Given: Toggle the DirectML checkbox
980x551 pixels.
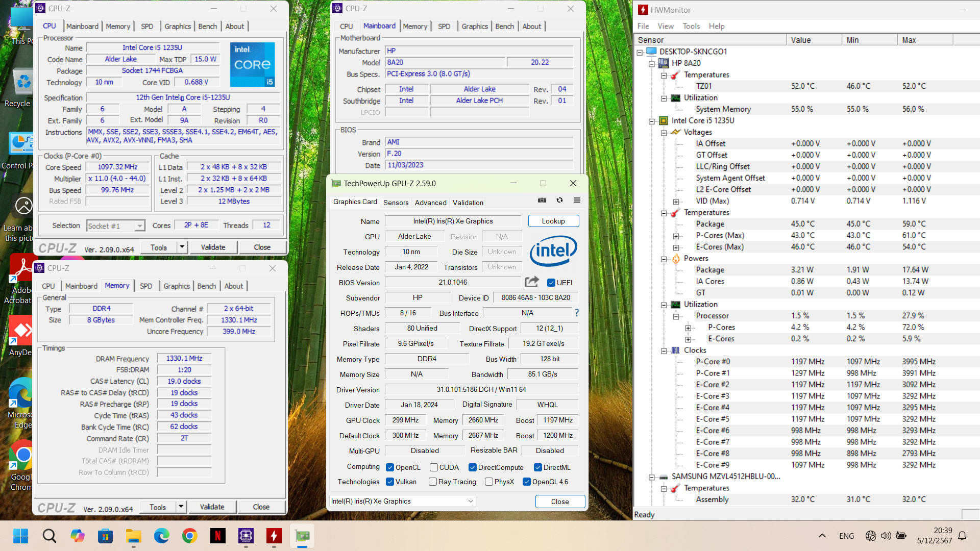Looking at the screenshot, I should pos(538,467).
